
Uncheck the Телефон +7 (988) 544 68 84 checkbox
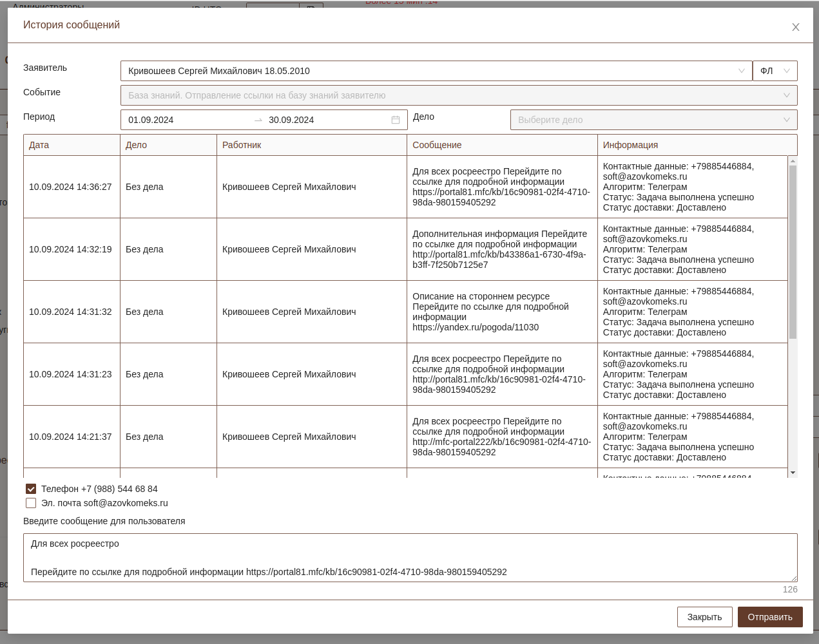[x=31, y=489]
